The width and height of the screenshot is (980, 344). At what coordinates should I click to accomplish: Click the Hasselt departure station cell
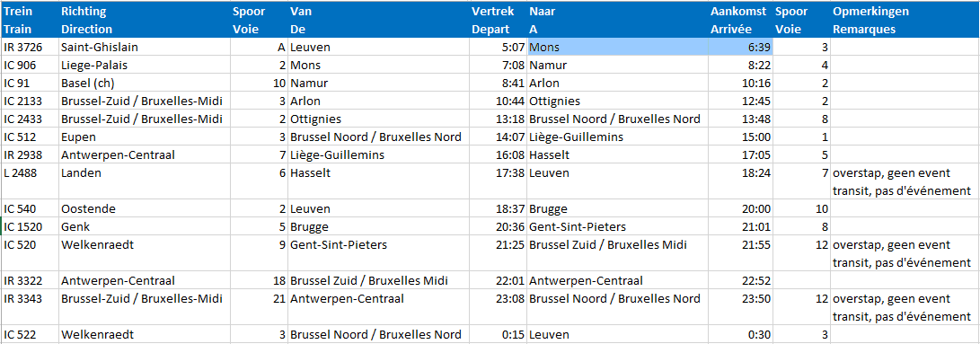378,182
